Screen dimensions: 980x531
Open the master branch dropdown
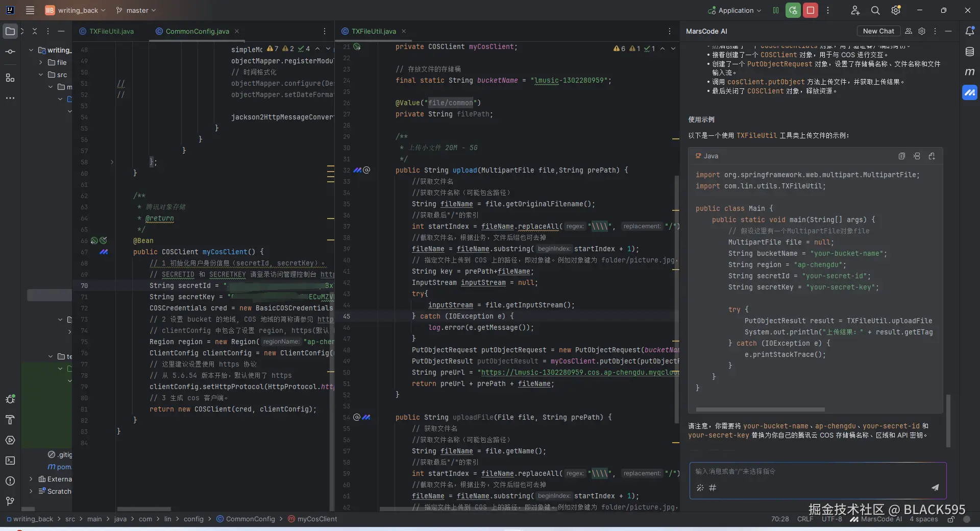click(x=136, y=10)
